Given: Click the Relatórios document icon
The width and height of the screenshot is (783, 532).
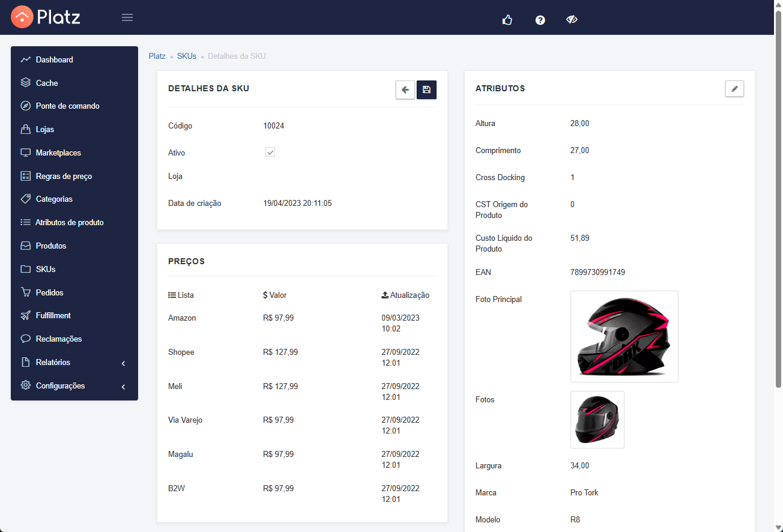Looking at the screenshot, I should (x=25, y=362).
